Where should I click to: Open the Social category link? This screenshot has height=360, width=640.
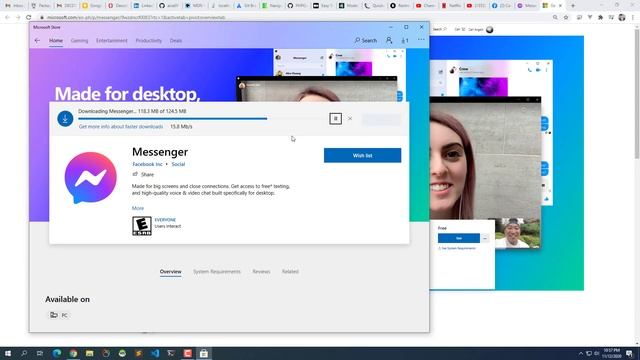pos(178,164)
